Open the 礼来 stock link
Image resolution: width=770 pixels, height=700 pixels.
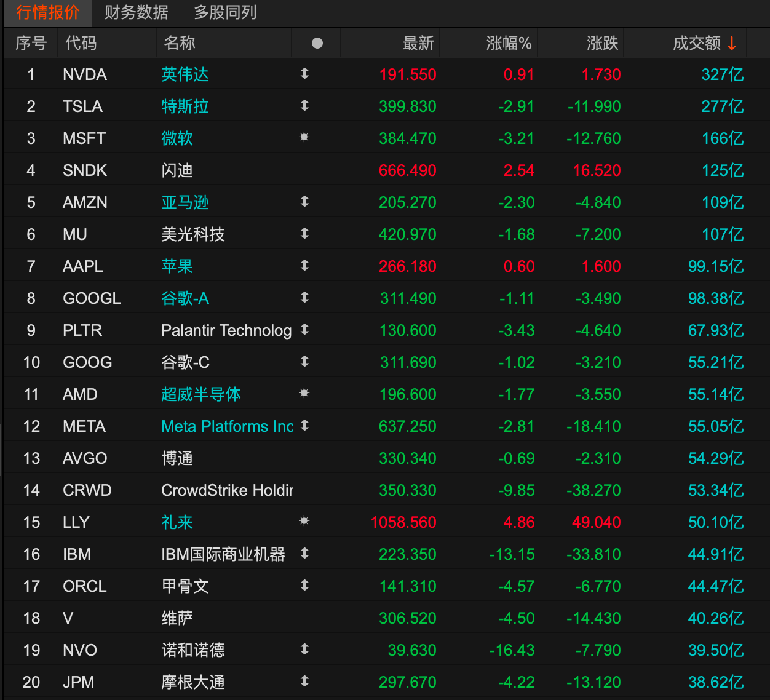coord(177,522)
